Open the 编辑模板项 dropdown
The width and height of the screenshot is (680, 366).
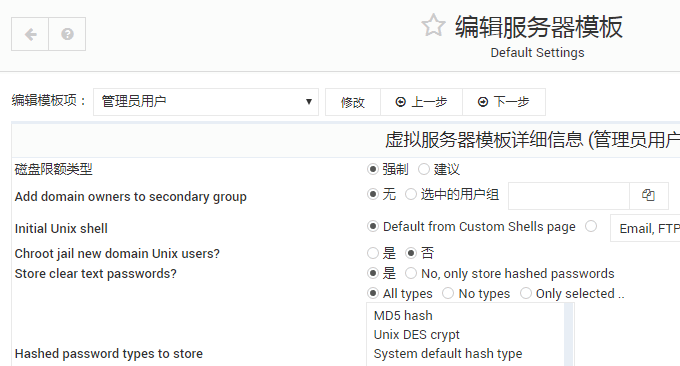(206, 102)
